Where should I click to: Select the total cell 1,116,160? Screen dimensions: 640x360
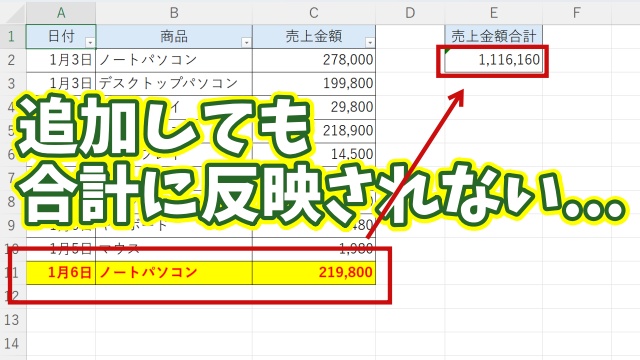pos(494,60)
